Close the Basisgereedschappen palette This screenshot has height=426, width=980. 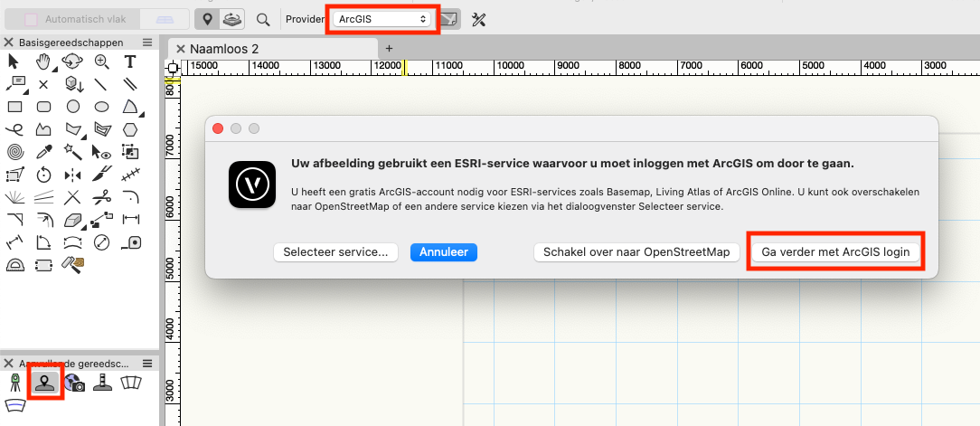[x=9, y=43]
